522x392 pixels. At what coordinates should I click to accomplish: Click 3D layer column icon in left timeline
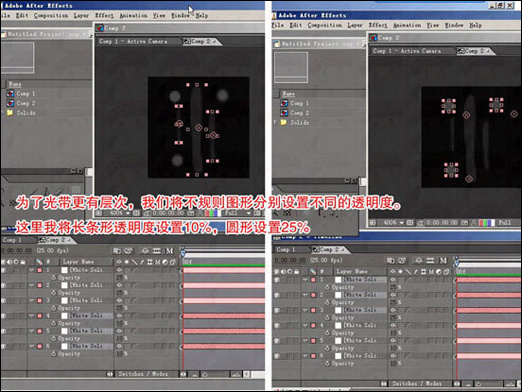(x=172, y=262)
